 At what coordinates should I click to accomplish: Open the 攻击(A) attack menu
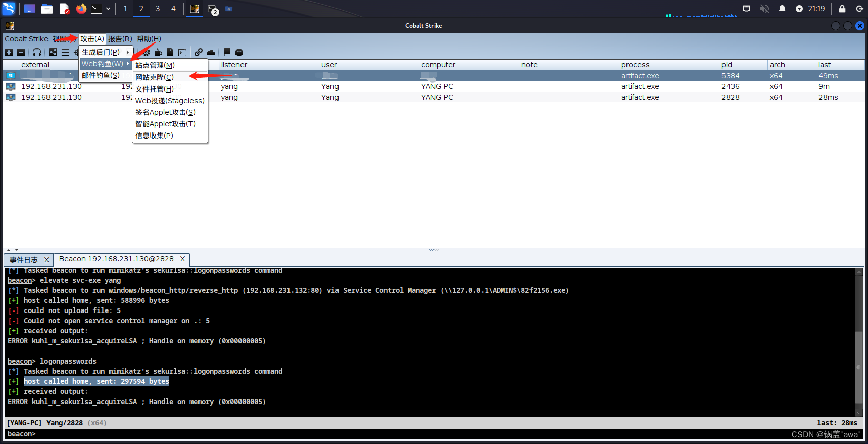92,39
